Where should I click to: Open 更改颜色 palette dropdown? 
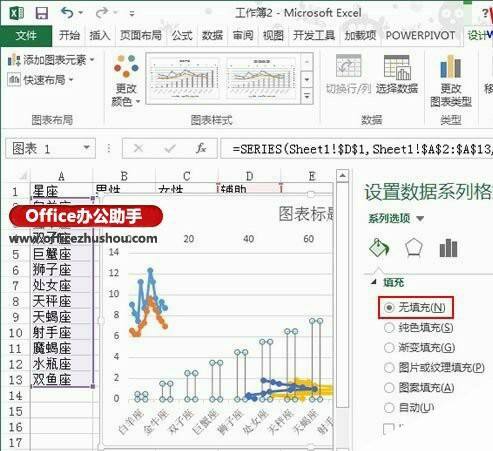tap(126, 81)
